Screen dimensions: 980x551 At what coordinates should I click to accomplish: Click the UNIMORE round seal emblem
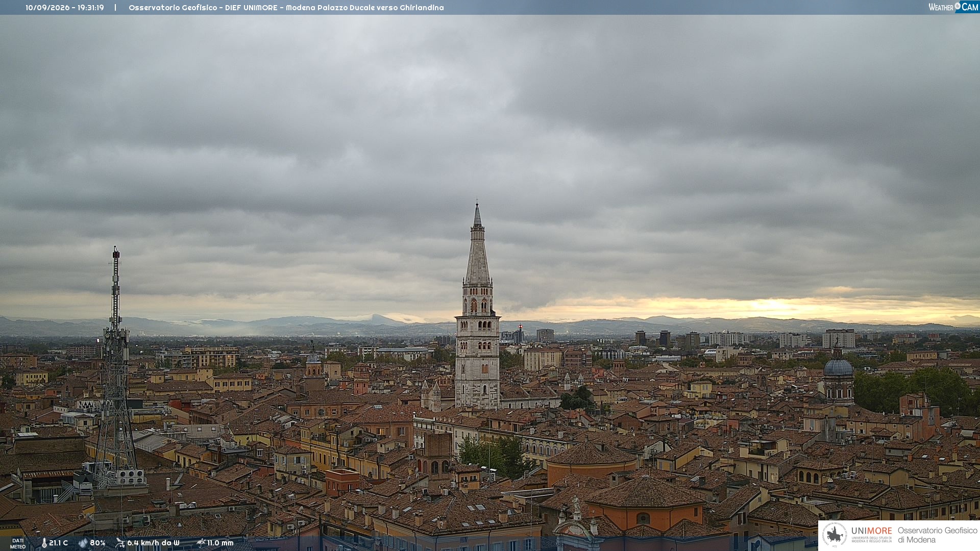[x=835, y=535]
